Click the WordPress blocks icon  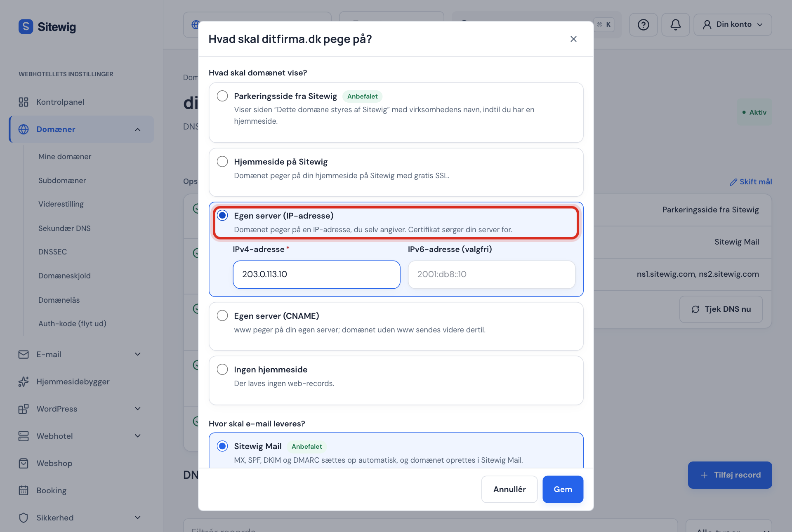pos(24,409)
